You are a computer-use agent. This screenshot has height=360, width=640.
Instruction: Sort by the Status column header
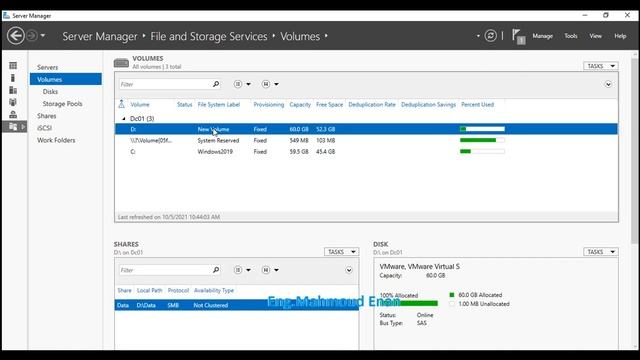pyautogui.click(x=184, y=104)
